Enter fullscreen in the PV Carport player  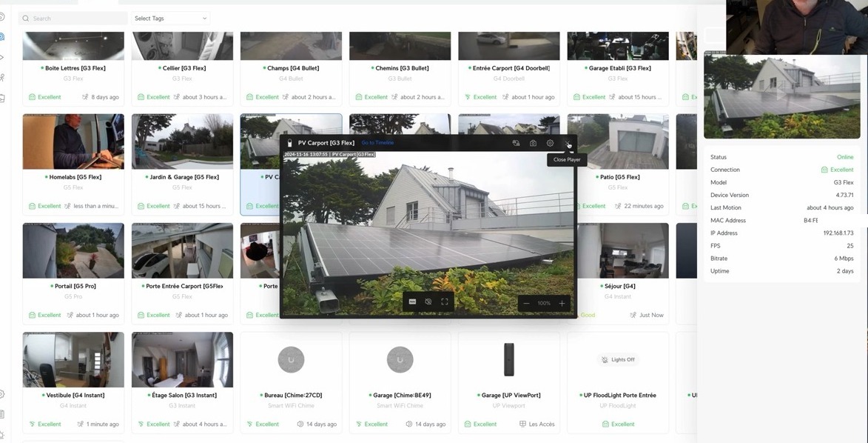tap(444, 302)
